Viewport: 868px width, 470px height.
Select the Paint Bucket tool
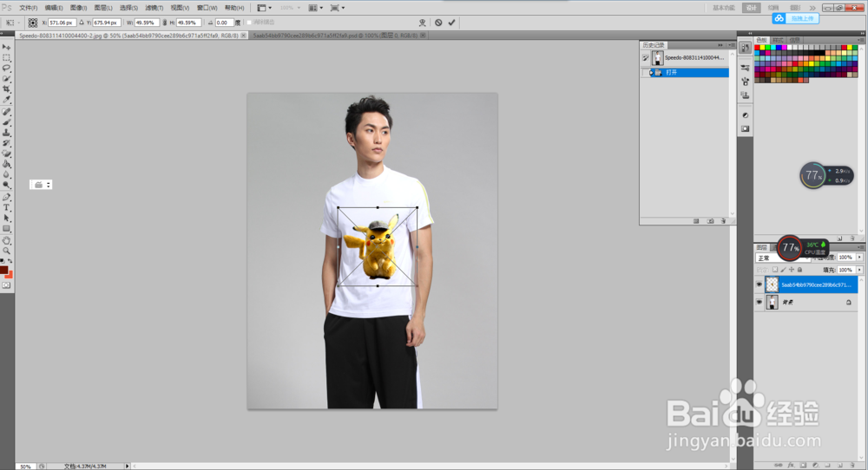pyautogui.click(x=7, y=164)
